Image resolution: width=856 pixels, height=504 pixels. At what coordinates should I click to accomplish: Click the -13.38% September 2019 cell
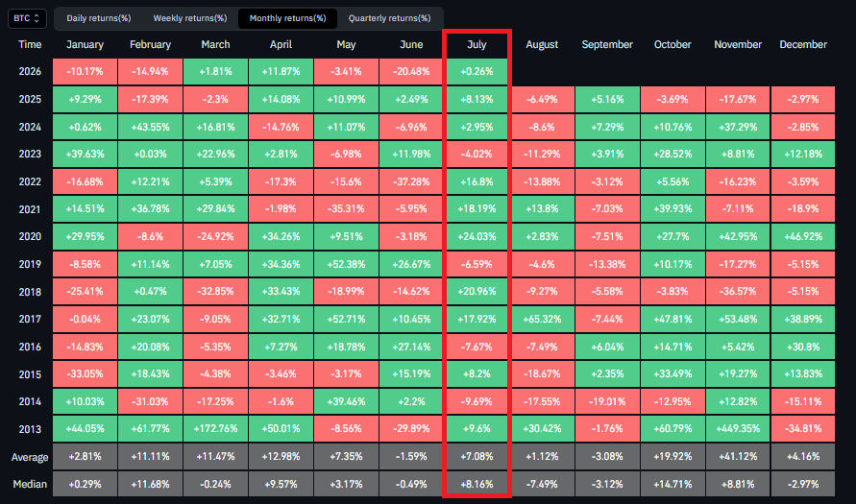(607, 264)
